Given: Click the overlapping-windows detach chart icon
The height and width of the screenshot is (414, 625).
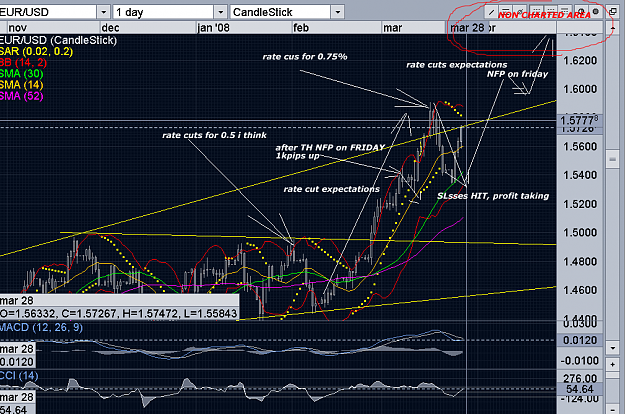Looking at the screenshot, I should point(613,12).
